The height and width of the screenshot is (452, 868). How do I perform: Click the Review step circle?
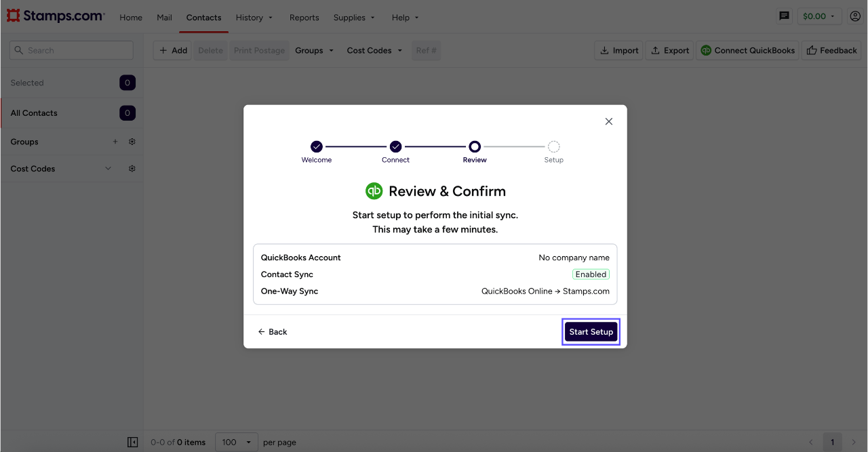(x=475, y=146)
